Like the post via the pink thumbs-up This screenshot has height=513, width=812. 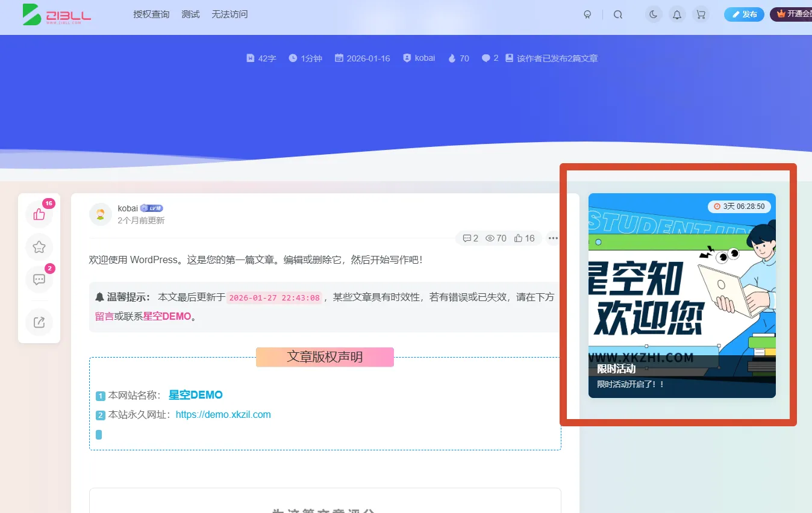[39, 214]
